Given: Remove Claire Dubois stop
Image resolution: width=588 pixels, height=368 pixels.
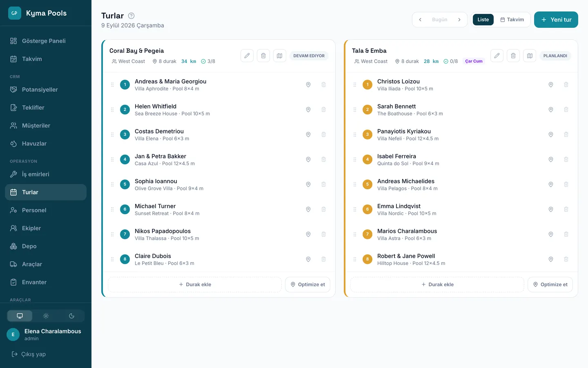Looking at the screenshot, I should (x=323, y=259).
